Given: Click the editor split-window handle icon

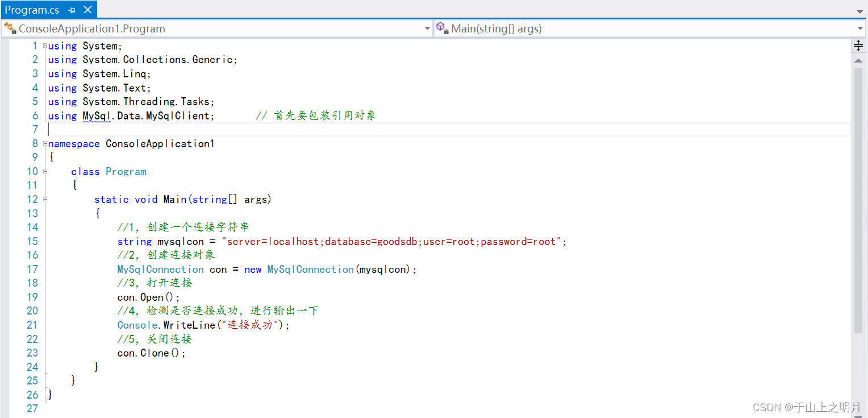Looking at the screenshot, I should click(858, 45).
